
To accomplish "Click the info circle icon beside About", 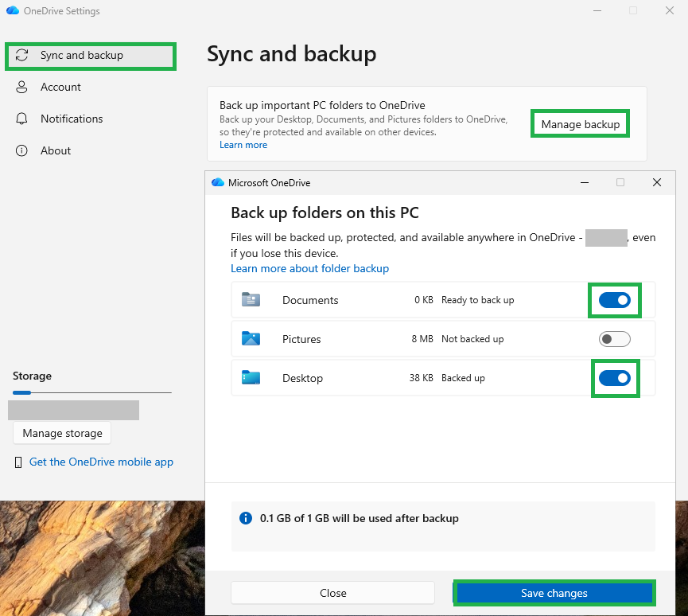I will (21, 150).
